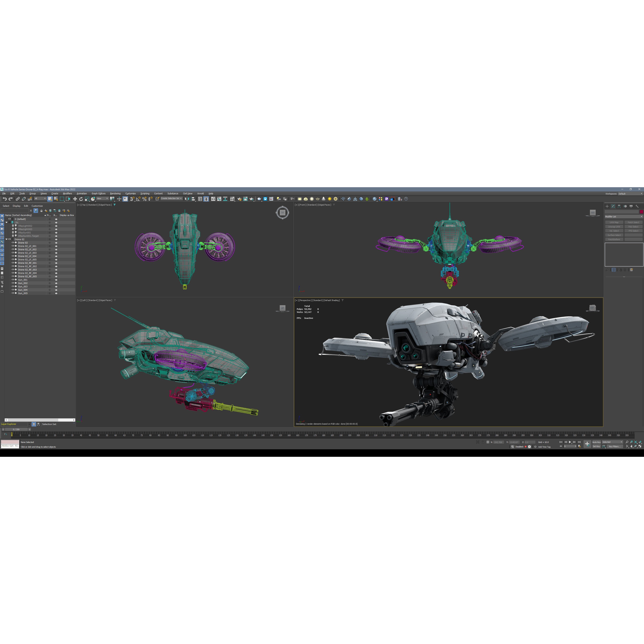Click the Set Key button

point(597,446)
